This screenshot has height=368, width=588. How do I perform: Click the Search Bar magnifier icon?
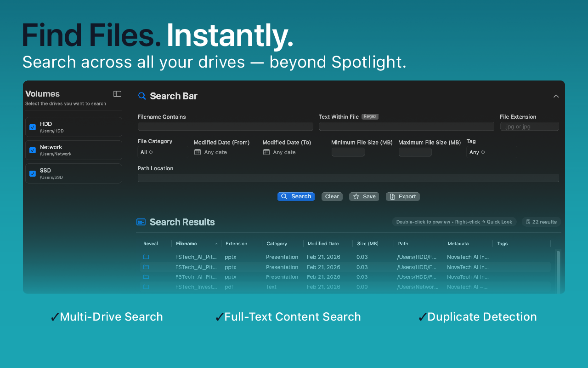point(142,96)
